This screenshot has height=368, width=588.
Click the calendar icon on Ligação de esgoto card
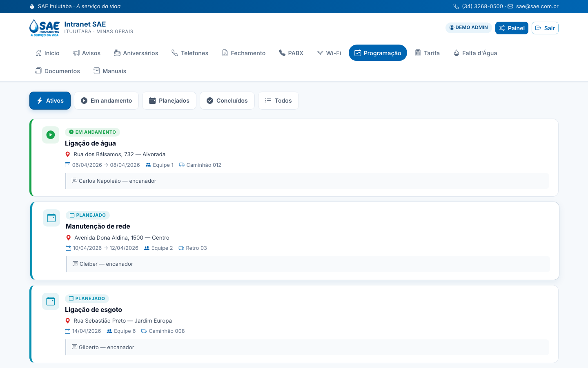(x=51, y=301)
